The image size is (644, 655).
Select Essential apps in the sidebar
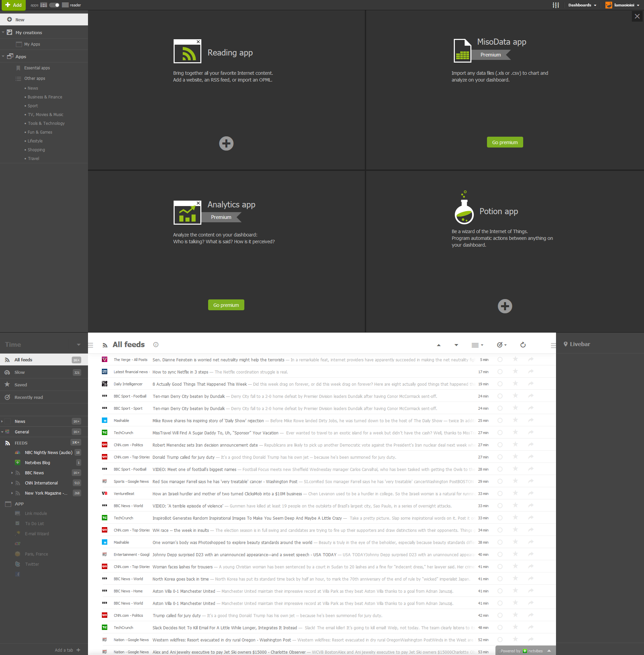[37, 68]
